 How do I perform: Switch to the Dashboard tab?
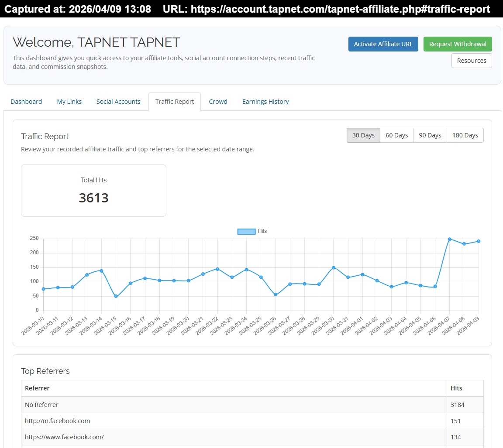click(26, 102)
